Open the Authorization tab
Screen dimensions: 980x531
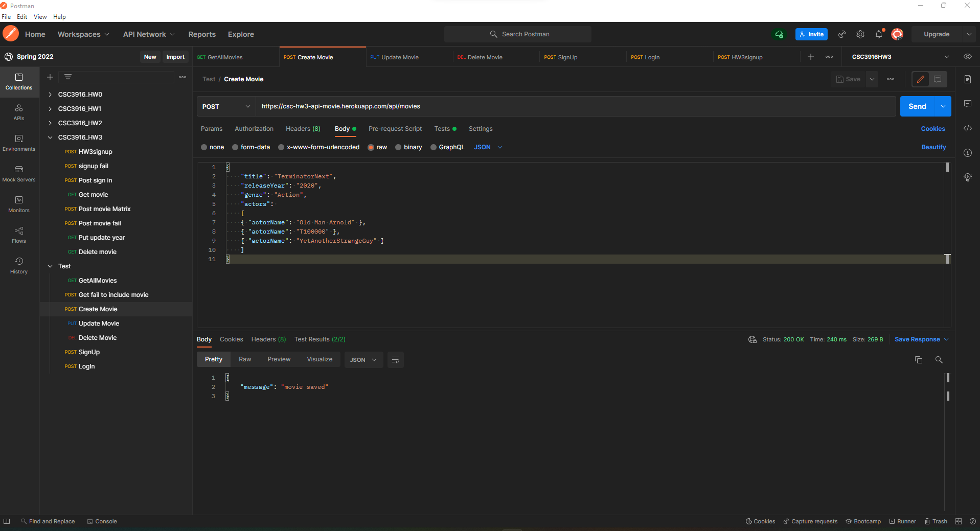point(254,129)
